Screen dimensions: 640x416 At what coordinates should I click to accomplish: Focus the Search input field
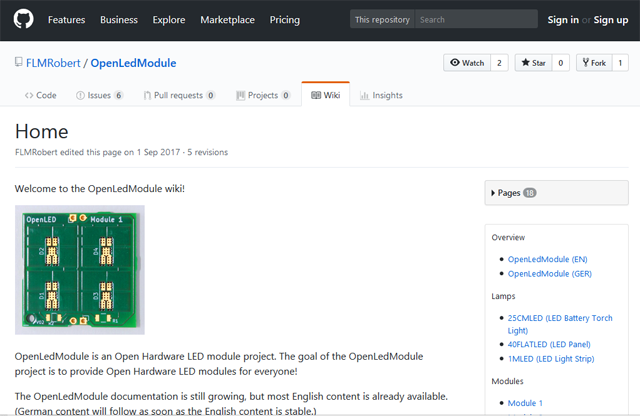click(x=474, y=19)
